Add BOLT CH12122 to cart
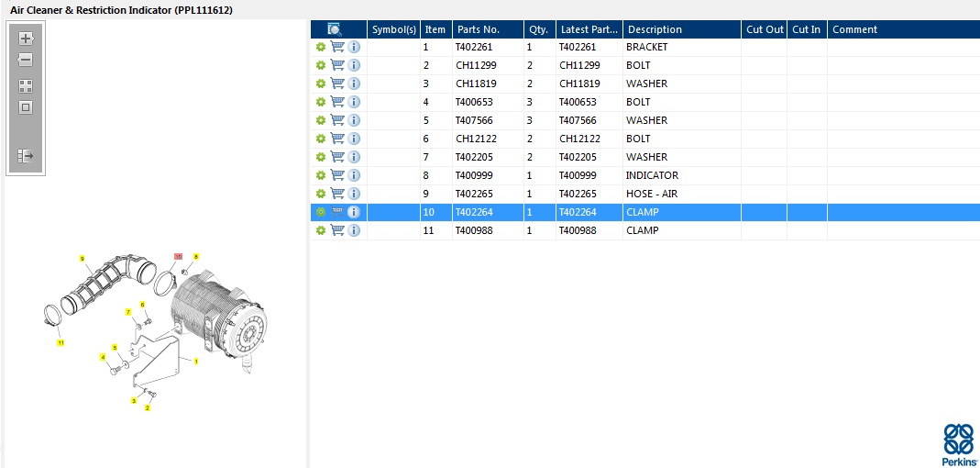The image size is (980, 468). 337,139
